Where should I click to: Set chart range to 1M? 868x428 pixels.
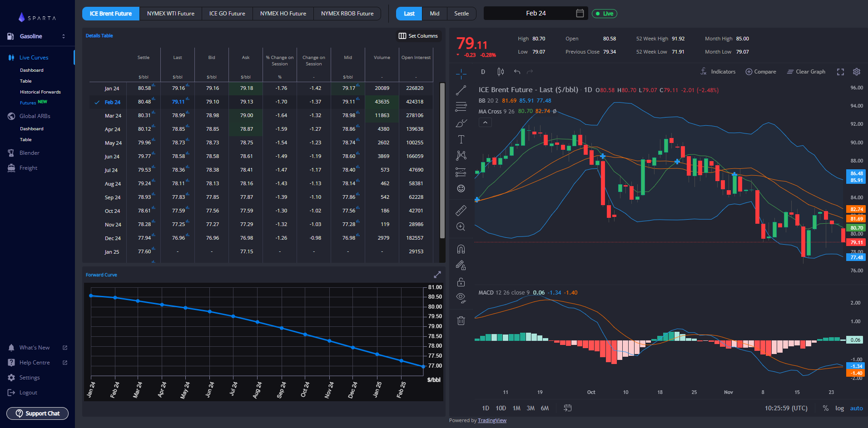pos(516,408)
